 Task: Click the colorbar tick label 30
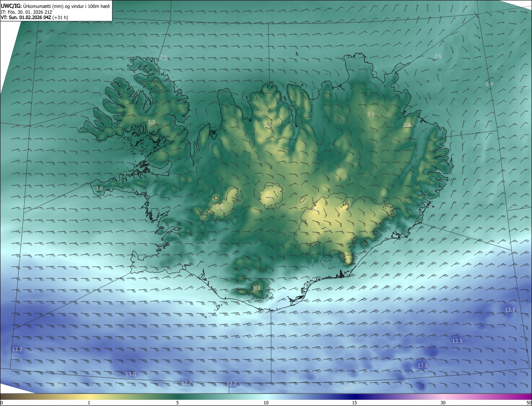click(443, 403)
